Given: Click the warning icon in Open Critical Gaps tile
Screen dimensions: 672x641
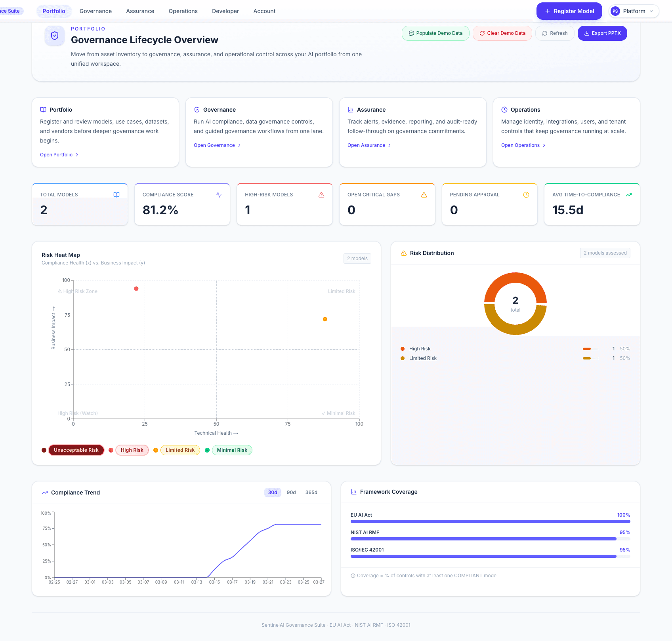Looking at the screenshot, I should tap(424, 195).
